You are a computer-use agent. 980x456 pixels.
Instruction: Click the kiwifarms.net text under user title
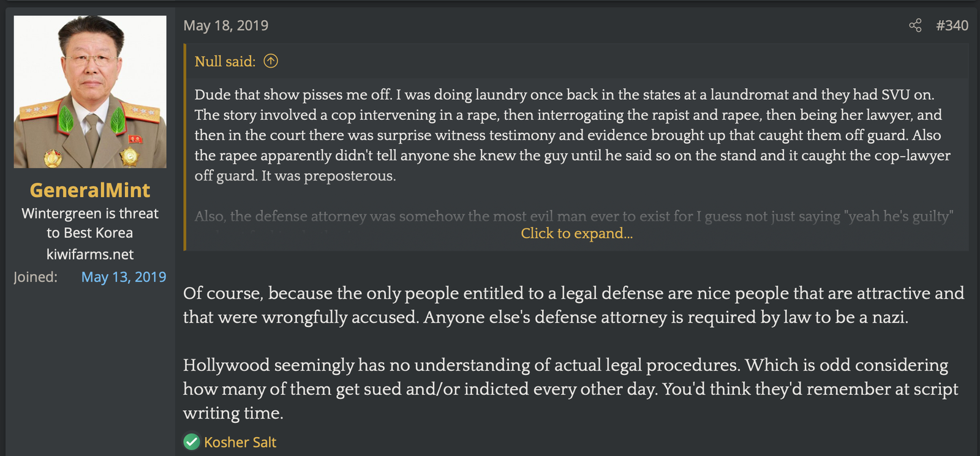(x=90, y=254)
